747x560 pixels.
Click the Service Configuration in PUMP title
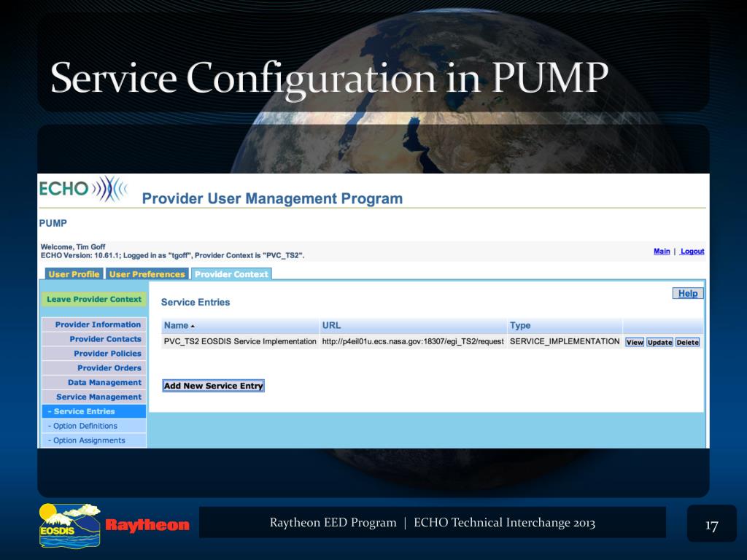coord(330,79)
